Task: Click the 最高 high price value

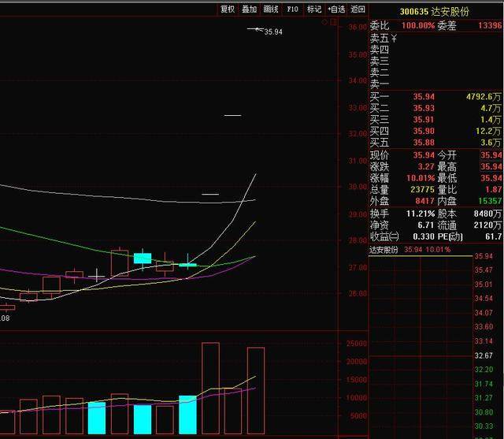Action: coord(491,166)
